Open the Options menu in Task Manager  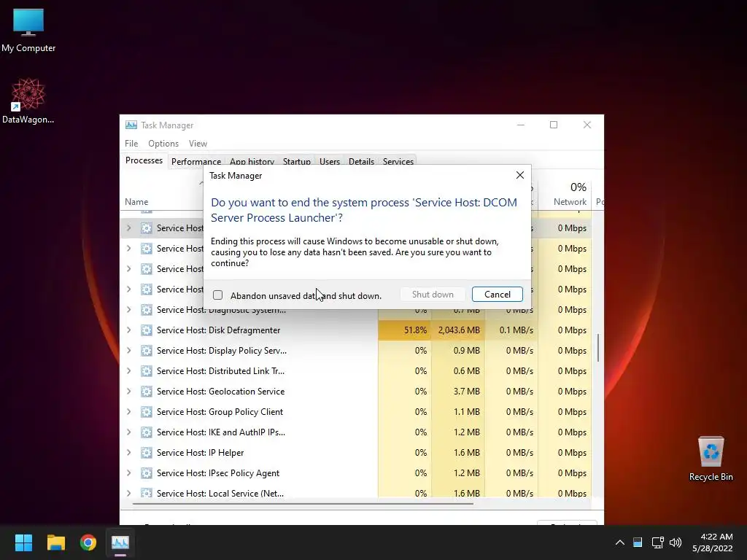point(163,144)
